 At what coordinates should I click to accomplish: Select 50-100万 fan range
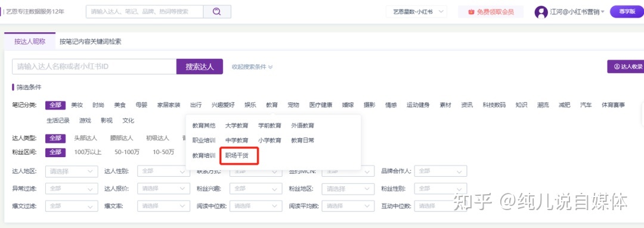pos(127,152)
